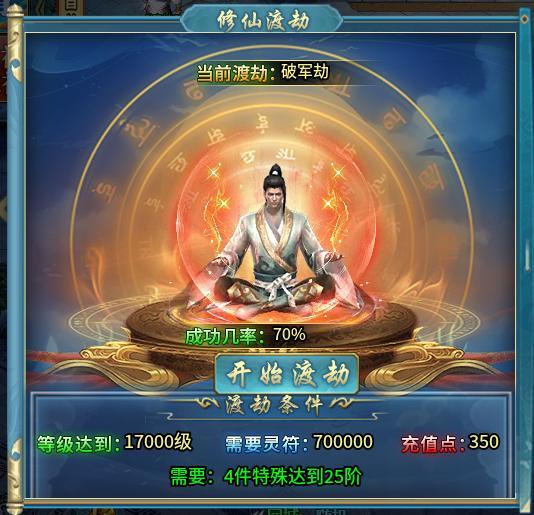
Task: Click the character's topknot hair bun
Action: click(275, 172)
